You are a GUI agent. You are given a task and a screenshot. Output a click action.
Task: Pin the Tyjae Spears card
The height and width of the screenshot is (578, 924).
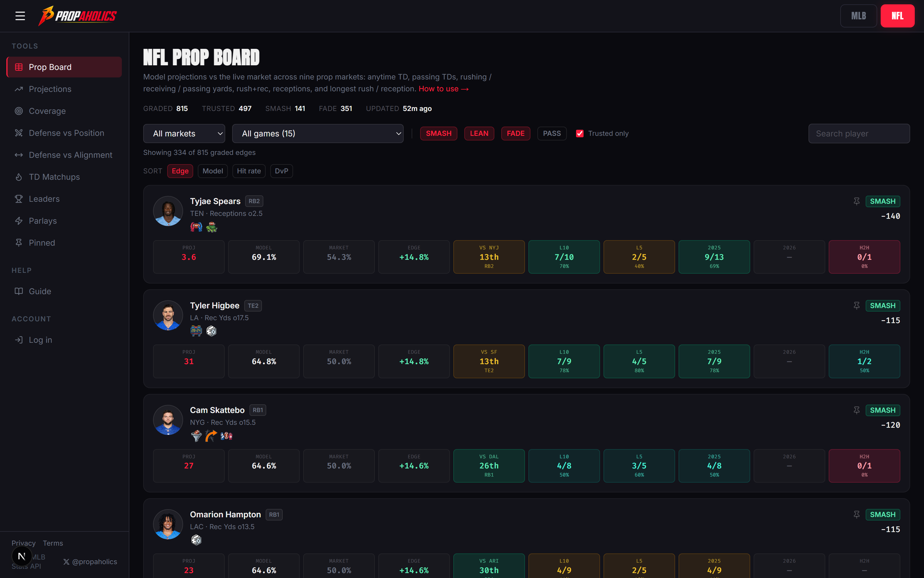[x=857, y=201]
